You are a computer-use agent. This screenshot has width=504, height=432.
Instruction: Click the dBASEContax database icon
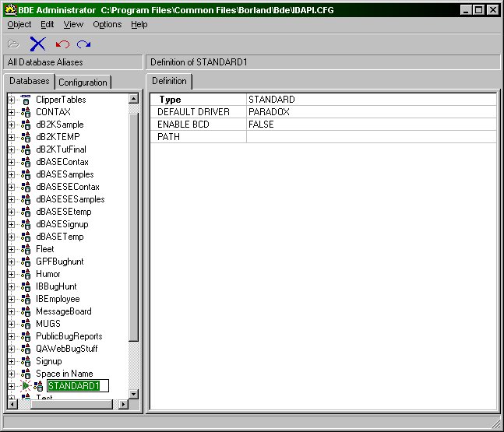tap(26, 162)
